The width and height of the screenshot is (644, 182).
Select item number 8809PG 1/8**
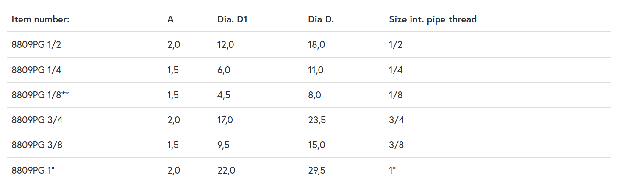pos(40,95)
